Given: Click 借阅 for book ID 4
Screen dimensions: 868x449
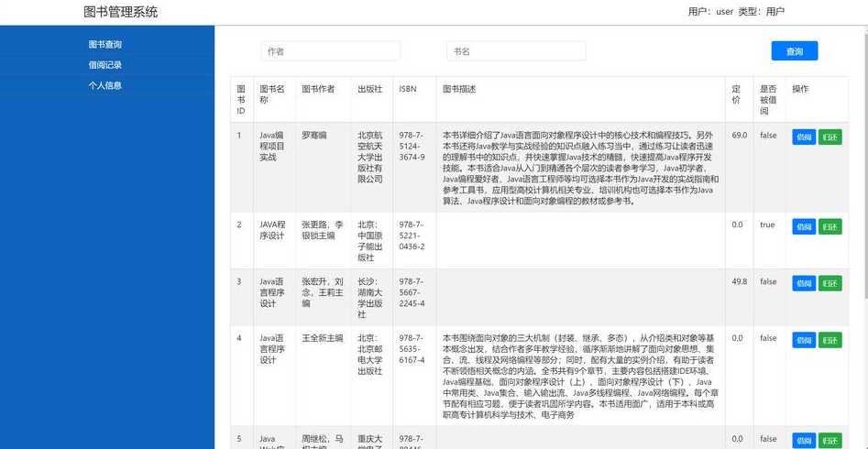Looking at the screenshot, I should pyautogui.click(x=804, y=340).
